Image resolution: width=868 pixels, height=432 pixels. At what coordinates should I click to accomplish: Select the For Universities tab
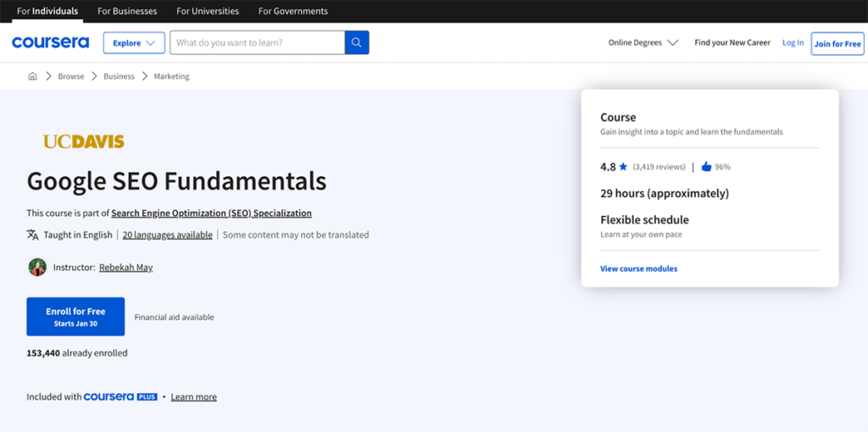coord(208,11)
